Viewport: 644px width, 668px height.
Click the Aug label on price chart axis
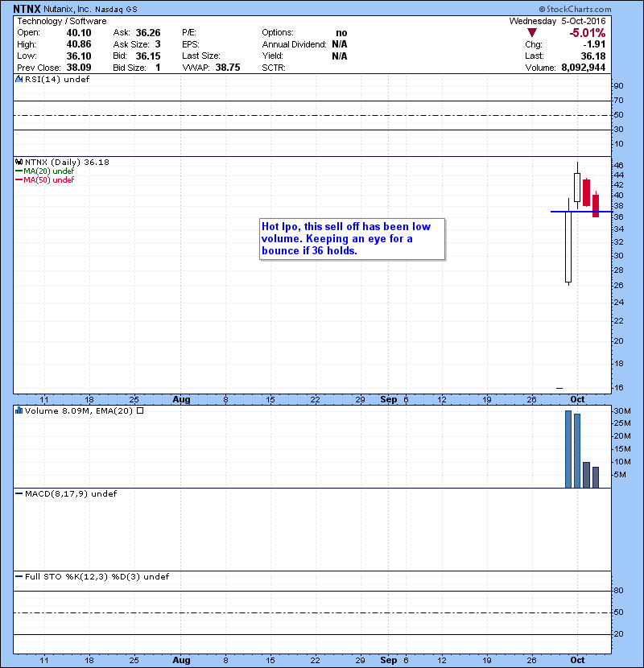click(x=181, y=400)
